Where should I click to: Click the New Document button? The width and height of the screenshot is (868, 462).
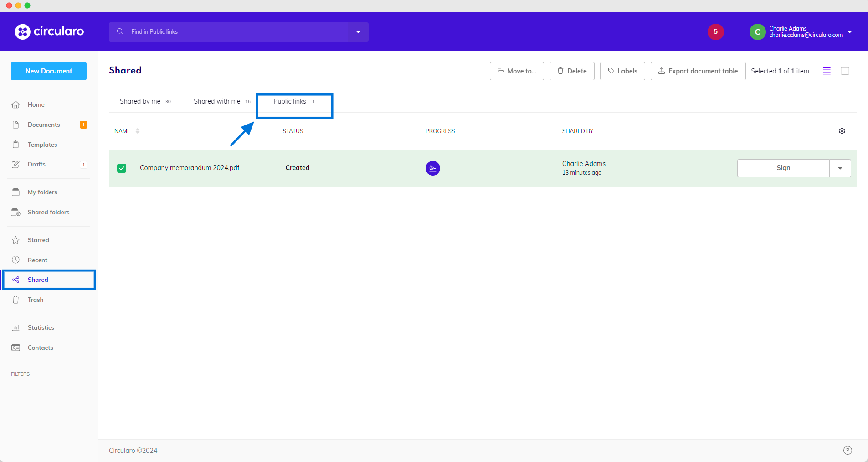tap(49, 71)
